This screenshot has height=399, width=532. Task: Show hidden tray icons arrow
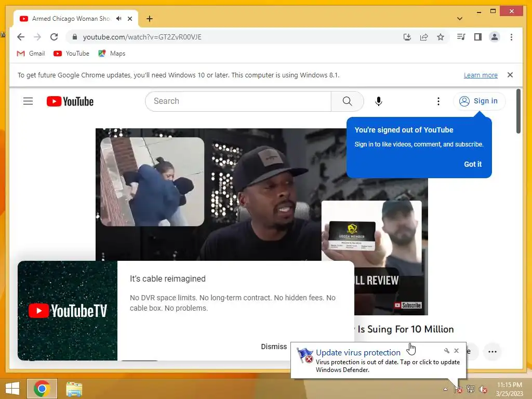(x=445, y=389)
